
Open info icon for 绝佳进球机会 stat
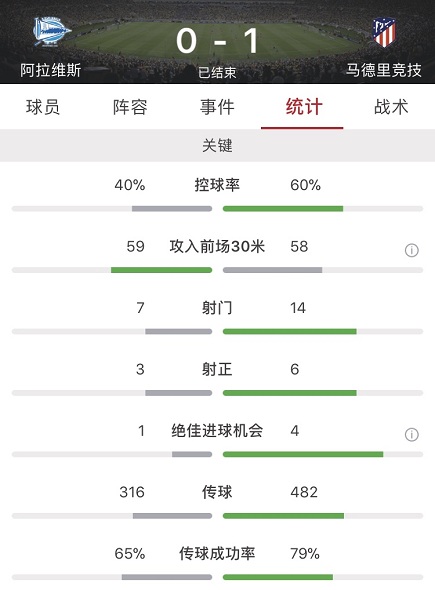pyautogui.click(x=412, y=435)
